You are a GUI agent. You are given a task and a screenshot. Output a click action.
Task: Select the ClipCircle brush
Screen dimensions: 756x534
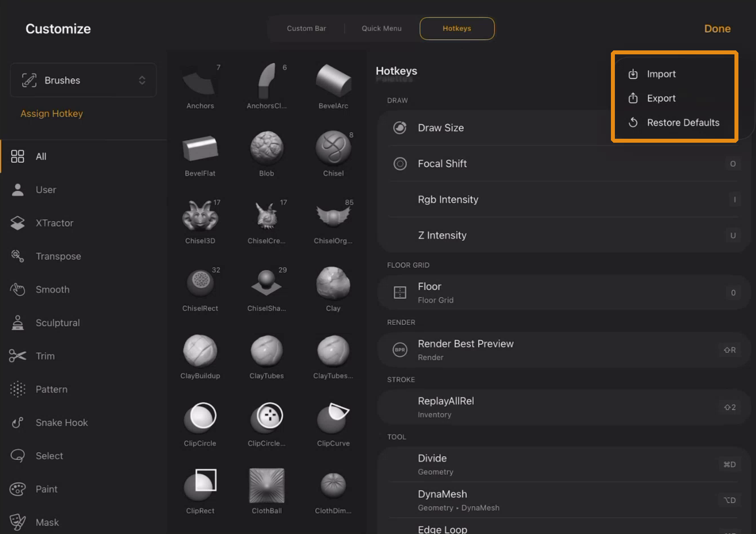point(200,423)
